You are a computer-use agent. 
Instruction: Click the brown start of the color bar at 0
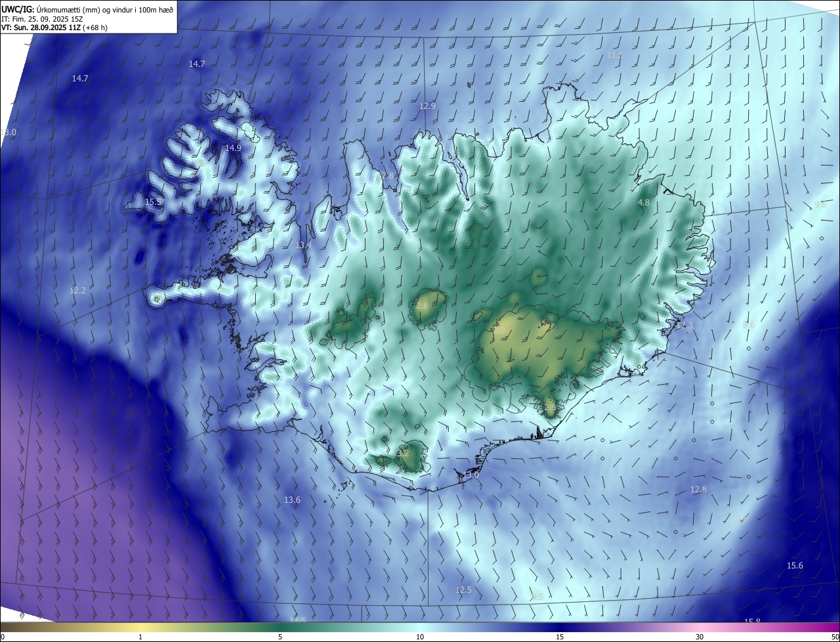(x=5, y=627)
